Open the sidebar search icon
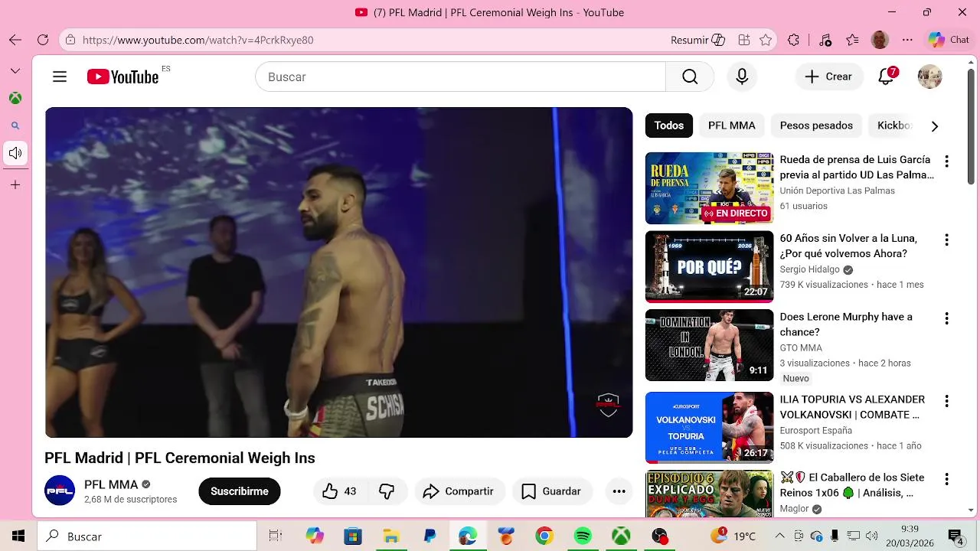 coord(15,126)
